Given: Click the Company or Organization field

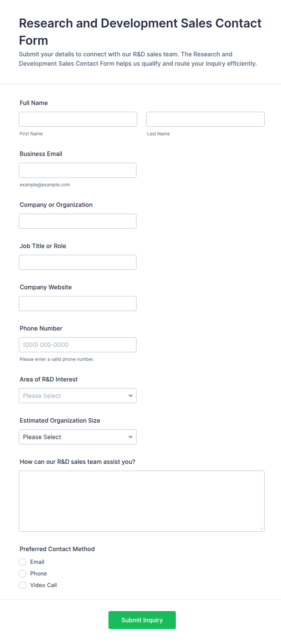Looking at the screenshot, I should 78,221.
